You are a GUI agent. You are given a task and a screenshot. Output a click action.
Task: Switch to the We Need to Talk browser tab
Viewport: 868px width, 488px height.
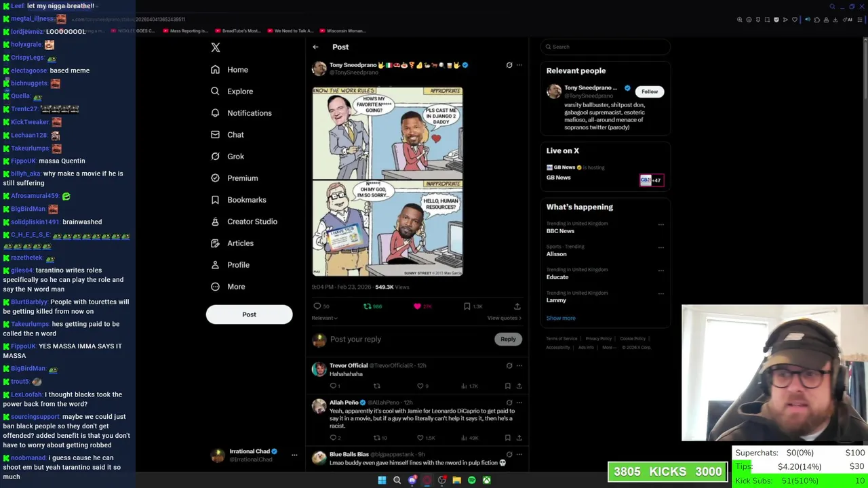(x=290, y=30)
